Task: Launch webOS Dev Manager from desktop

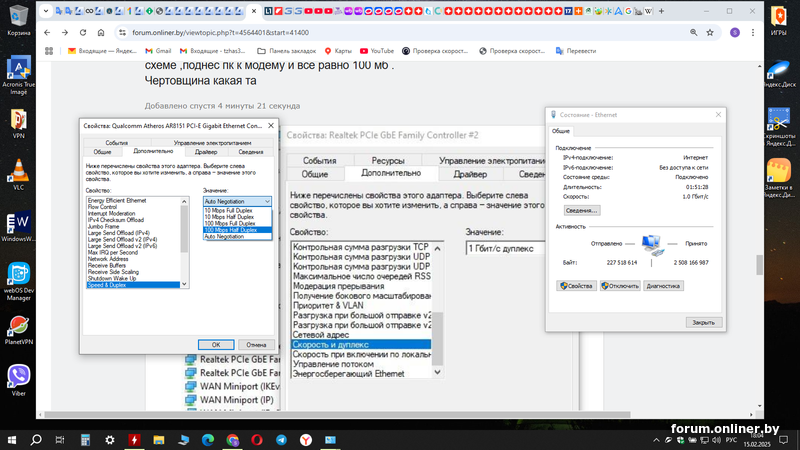Action: click(18, 282)
